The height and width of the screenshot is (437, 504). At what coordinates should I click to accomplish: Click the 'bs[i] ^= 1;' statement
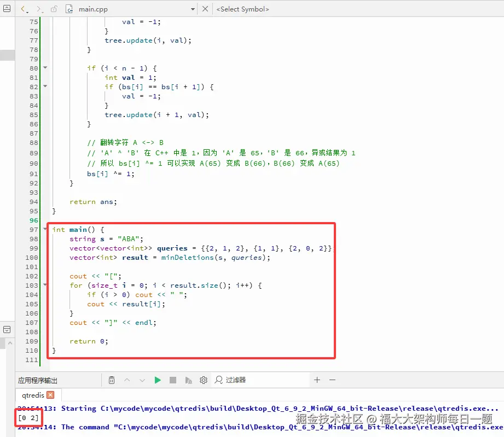111,174
